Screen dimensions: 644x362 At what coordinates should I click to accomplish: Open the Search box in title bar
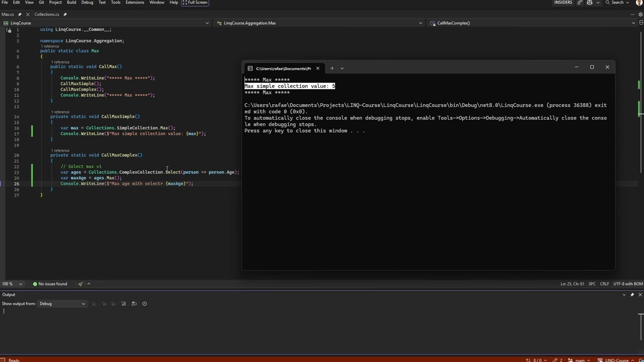coord(617,3)
